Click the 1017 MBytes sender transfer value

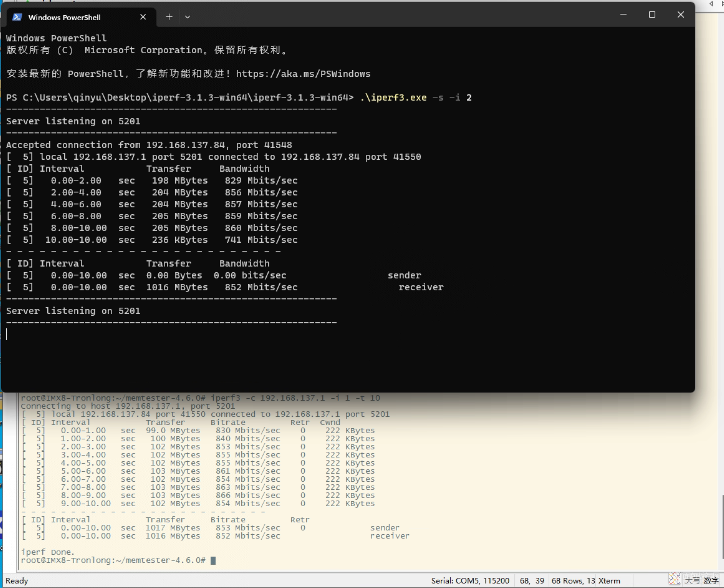coord(173,528)
